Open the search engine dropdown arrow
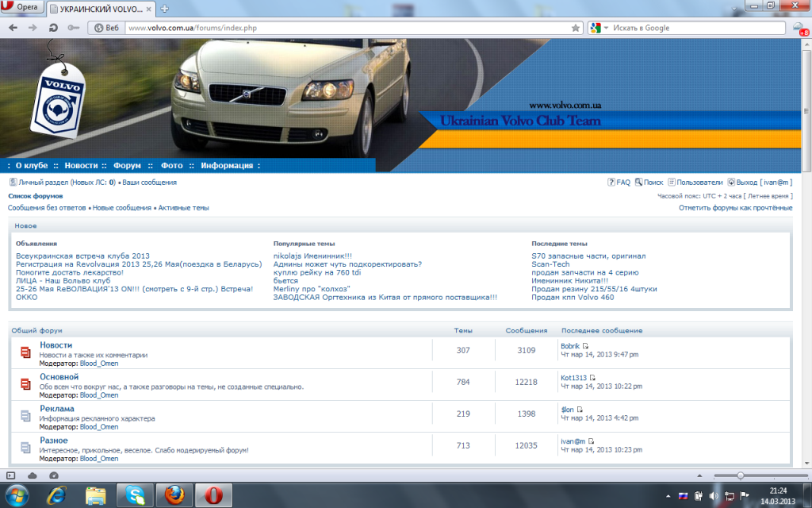This screenshot has width=812, height=508. 606,28
